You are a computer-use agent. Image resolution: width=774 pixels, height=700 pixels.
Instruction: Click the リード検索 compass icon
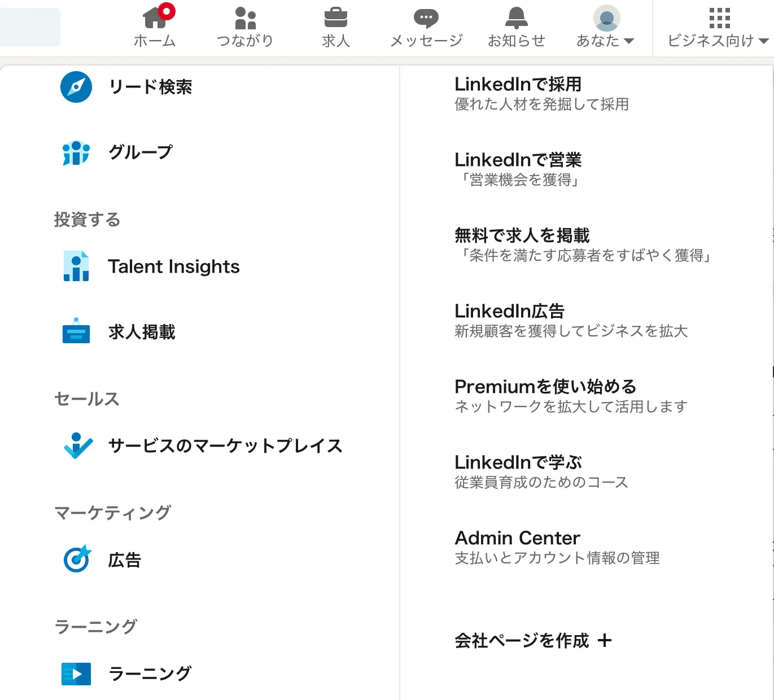pyautogui.click(x=76, y=87)
